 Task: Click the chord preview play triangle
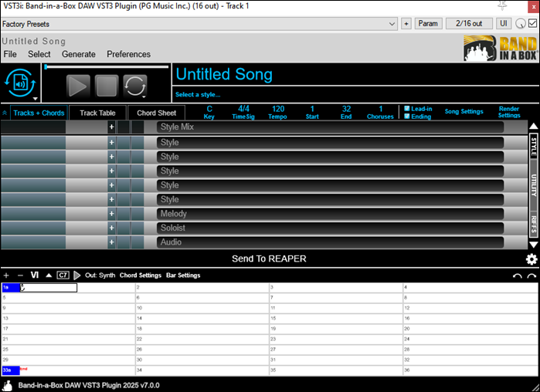pos(77,275)
